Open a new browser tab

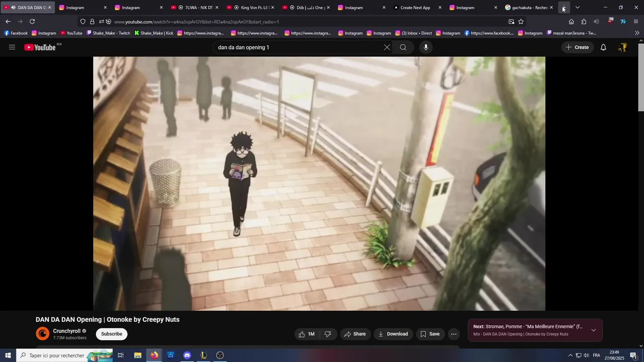tap(563, 8)
